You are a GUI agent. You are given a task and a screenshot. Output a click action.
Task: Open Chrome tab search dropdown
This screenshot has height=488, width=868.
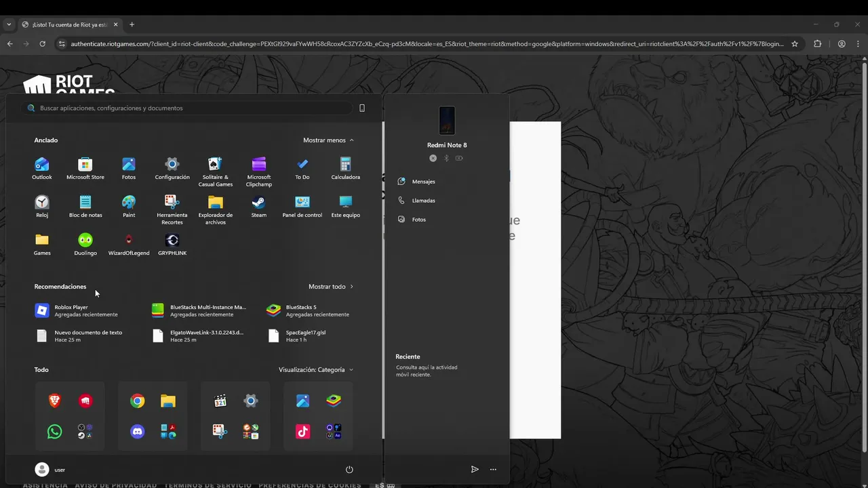click(9, 24)
